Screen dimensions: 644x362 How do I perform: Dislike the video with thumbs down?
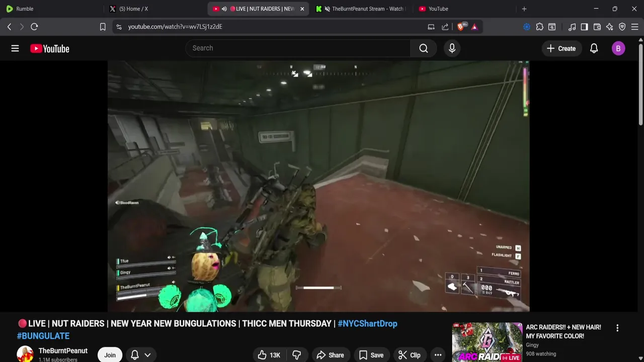(x=296, y=355)
